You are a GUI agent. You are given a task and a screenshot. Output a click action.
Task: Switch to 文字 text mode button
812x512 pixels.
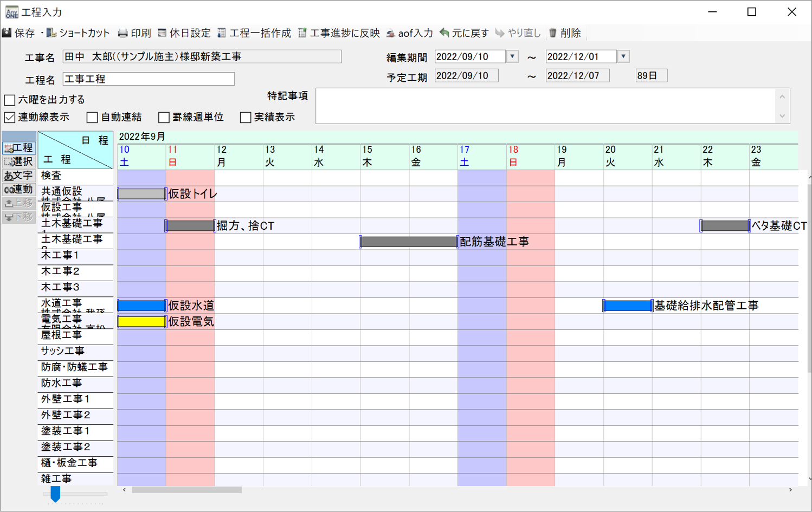(19, 176)
